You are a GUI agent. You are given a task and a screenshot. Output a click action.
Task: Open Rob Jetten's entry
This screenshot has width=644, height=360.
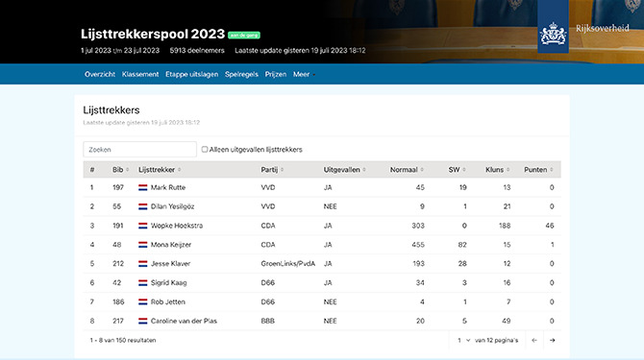pos(168,301)
